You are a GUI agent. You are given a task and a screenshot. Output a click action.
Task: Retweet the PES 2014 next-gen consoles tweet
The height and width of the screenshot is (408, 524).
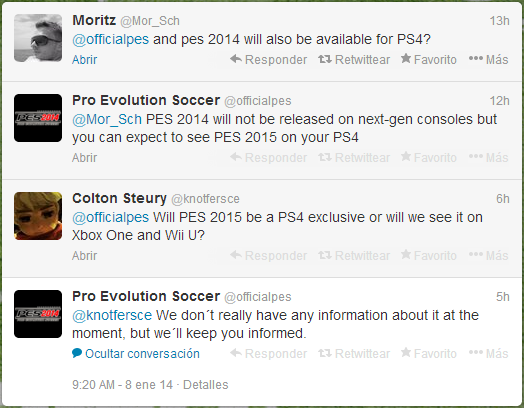[354, 157]
